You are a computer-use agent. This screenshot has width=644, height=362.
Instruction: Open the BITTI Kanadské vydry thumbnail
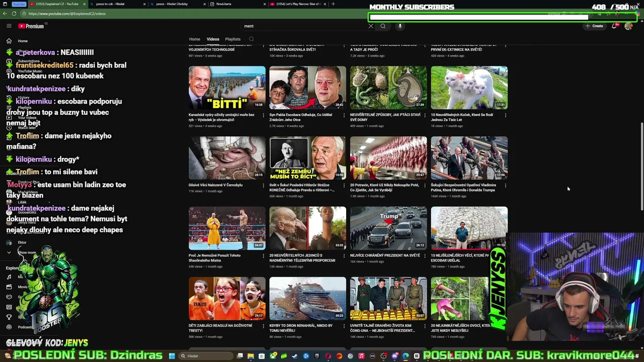[x=227, y=87]
